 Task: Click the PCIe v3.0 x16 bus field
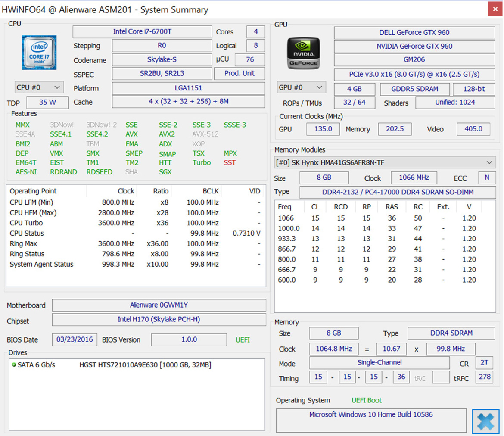tap(414, 75)
